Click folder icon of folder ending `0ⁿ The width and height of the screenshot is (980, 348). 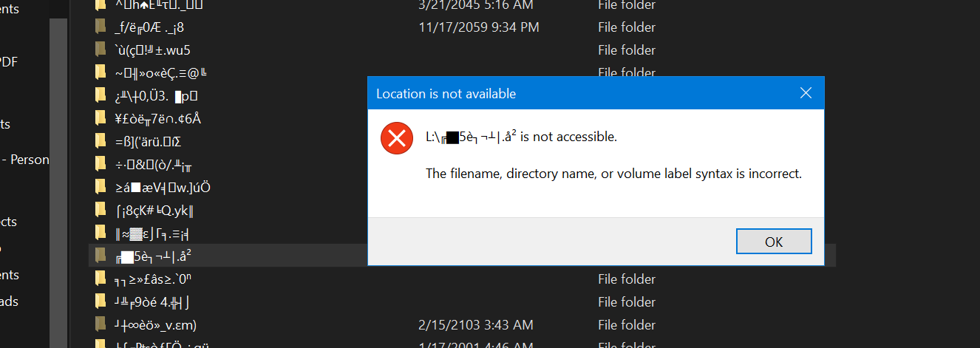click(x=101, y=279)
